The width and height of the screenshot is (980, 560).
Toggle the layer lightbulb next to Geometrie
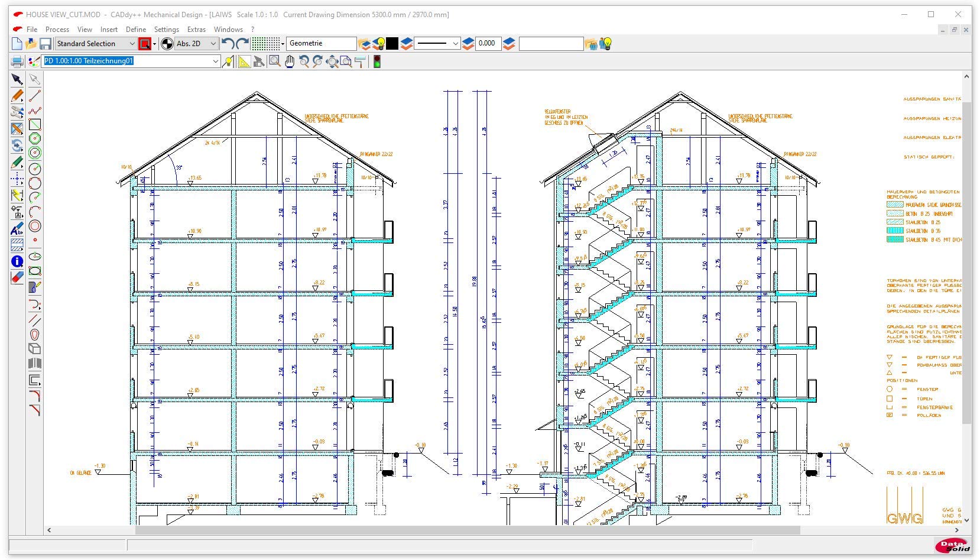point(380,44)
